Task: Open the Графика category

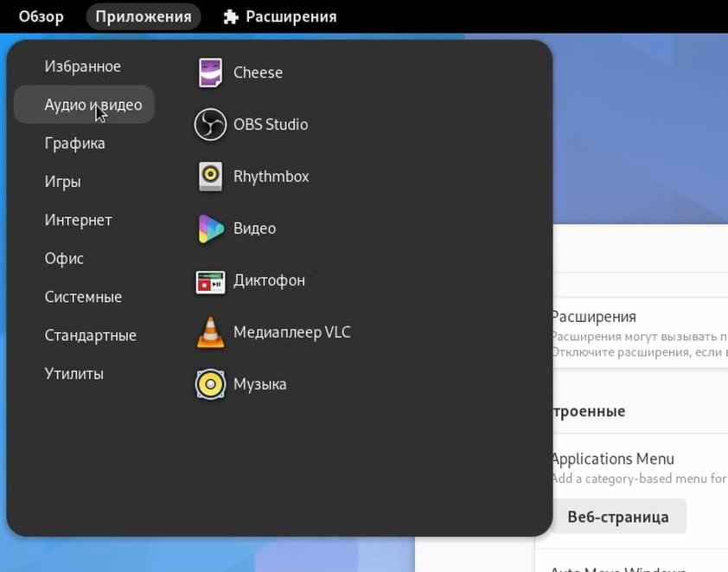Action: click(84, 143)
